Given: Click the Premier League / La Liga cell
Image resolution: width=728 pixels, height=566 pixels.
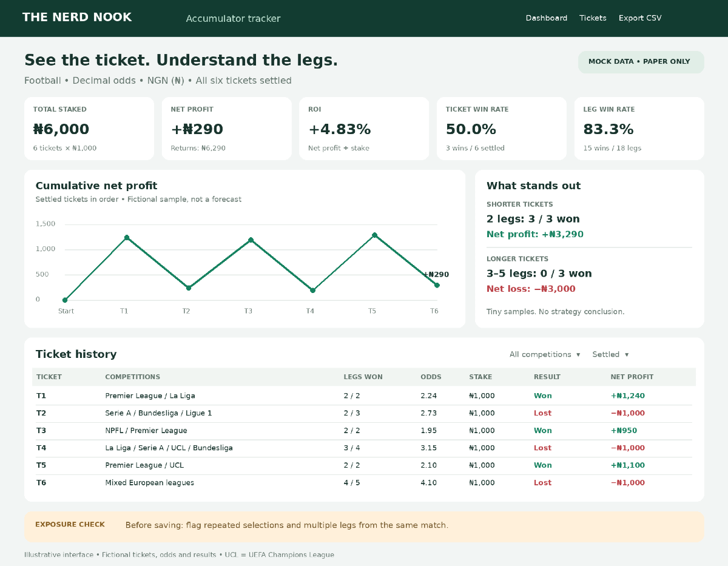Looking at the screenshot, I should click(150, 396).
